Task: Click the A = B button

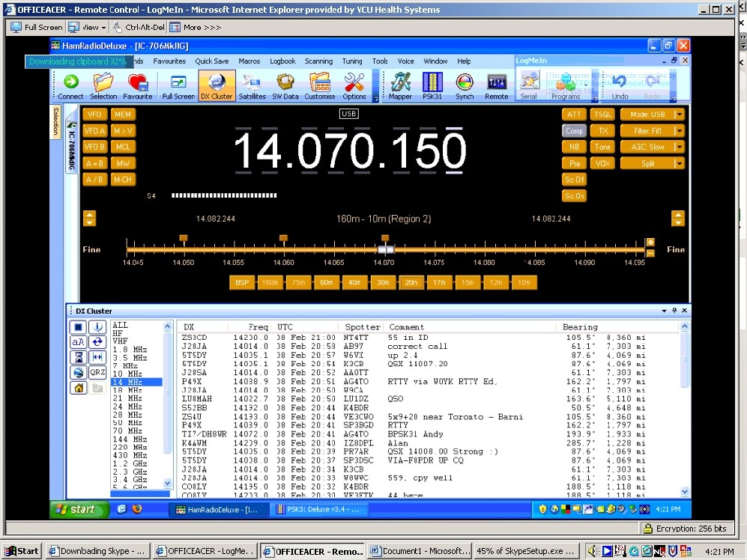Action: coord(94,163)
